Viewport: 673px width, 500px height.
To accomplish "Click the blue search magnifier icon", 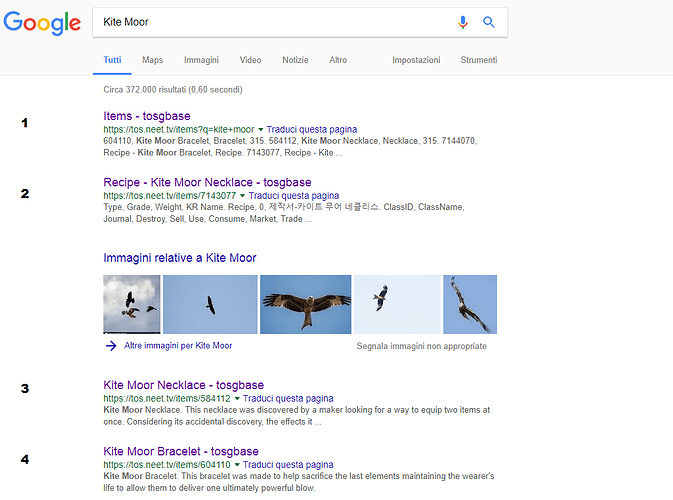I will 489,22.
